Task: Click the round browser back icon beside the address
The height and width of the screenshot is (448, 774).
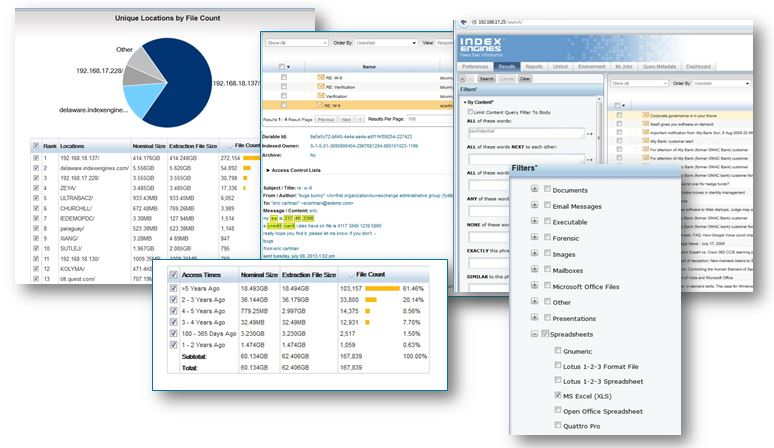Action: 464,22
